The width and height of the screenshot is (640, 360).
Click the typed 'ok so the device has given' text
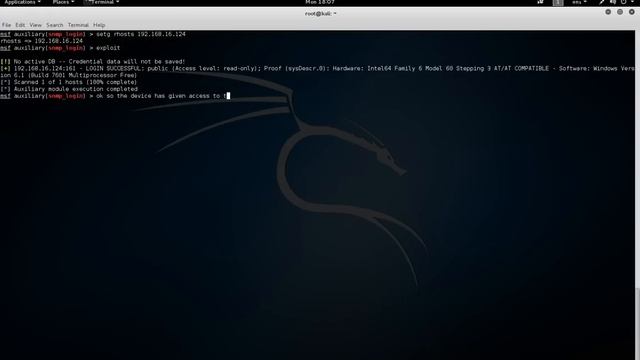pyautogui.click(x=141, y=96)
